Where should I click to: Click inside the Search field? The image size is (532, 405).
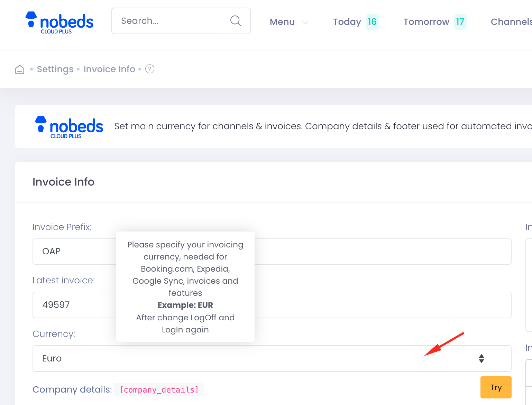coord(166,21)
